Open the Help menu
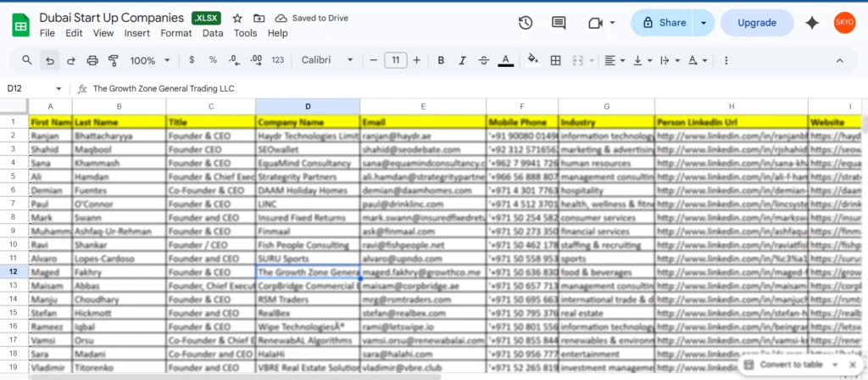This screenshot has width=868, height=380. tap(277, 33)
